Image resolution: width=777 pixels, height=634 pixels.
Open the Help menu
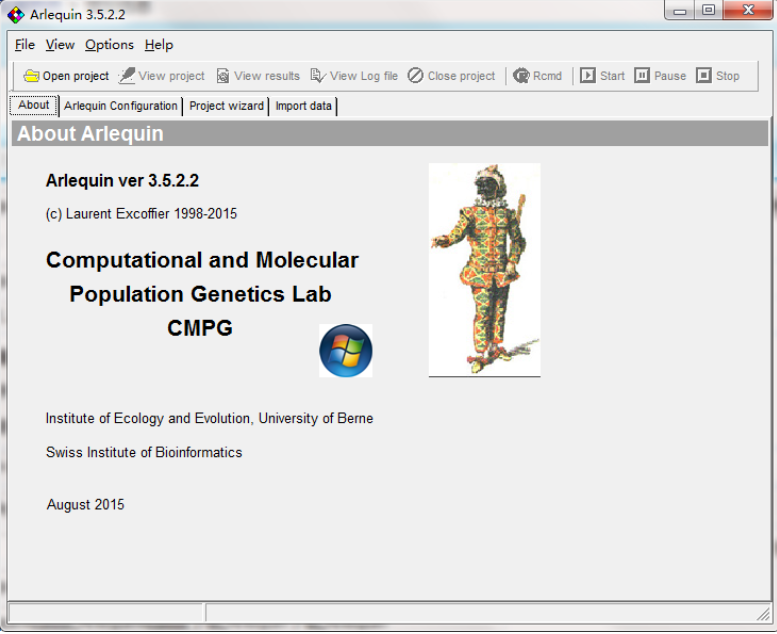tap(159, 45)
